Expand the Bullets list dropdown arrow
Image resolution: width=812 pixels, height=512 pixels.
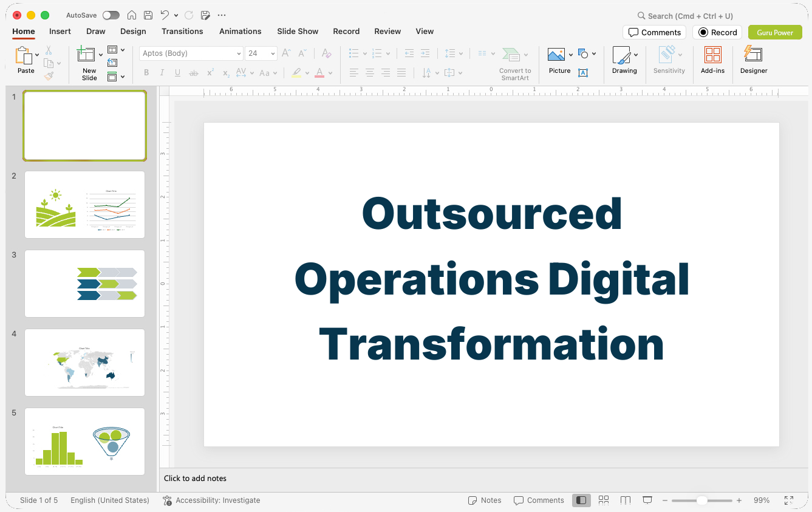click(365, 53)
